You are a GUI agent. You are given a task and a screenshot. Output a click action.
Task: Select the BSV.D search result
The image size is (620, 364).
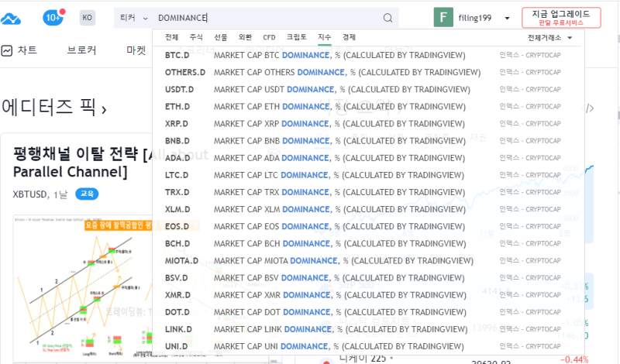pyautogui.click(x=367, y=278)
